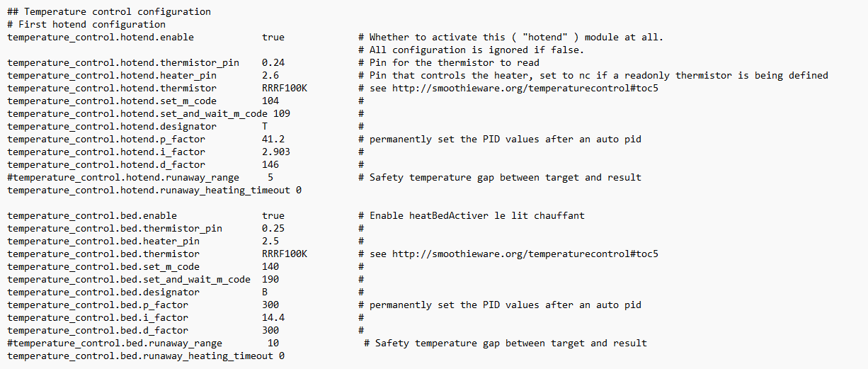The height and width of the screenshot is (369, 868).
Task: Select the hotend thermistor_pin value 0.24
Action: click(273, 62)
